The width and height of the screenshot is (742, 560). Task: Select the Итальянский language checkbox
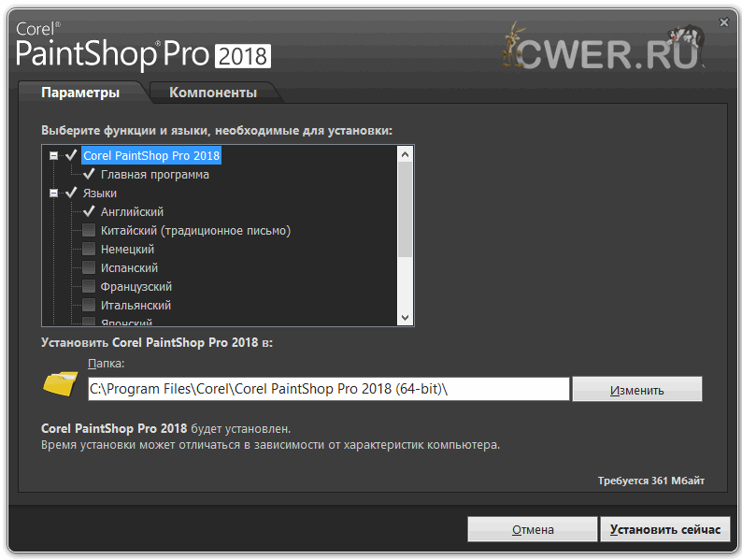[x=89, y=305]
